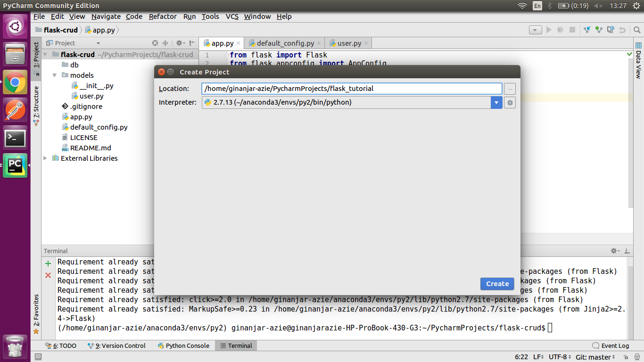644x362 pixels.
Task: Open the VCS menu
Action: click(232, 16)
